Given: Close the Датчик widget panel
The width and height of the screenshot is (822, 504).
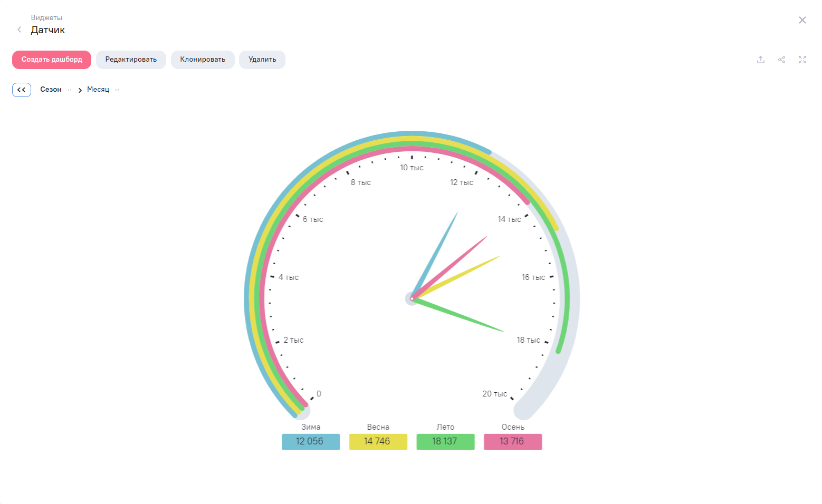Looking at the screenshot, I should pos(802,20).
